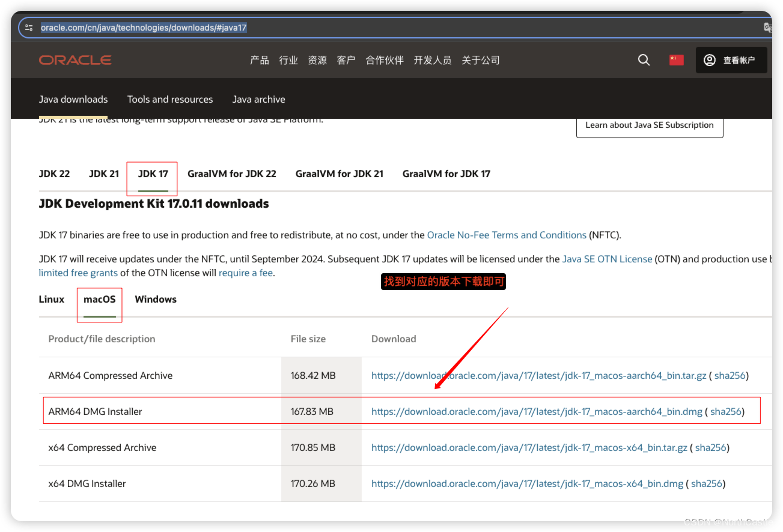
Task: Open the site search magnifier icon
Action: [x=644, y=60]
